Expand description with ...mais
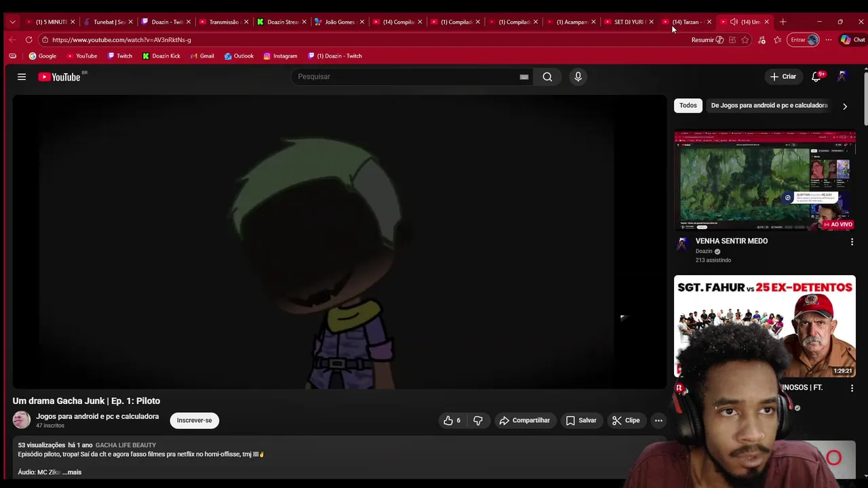 pos(72,472)
